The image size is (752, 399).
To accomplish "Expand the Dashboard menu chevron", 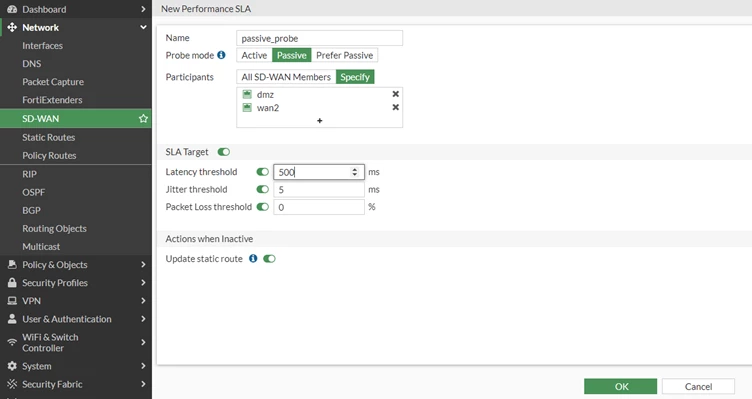I will (x=143, y=9).
